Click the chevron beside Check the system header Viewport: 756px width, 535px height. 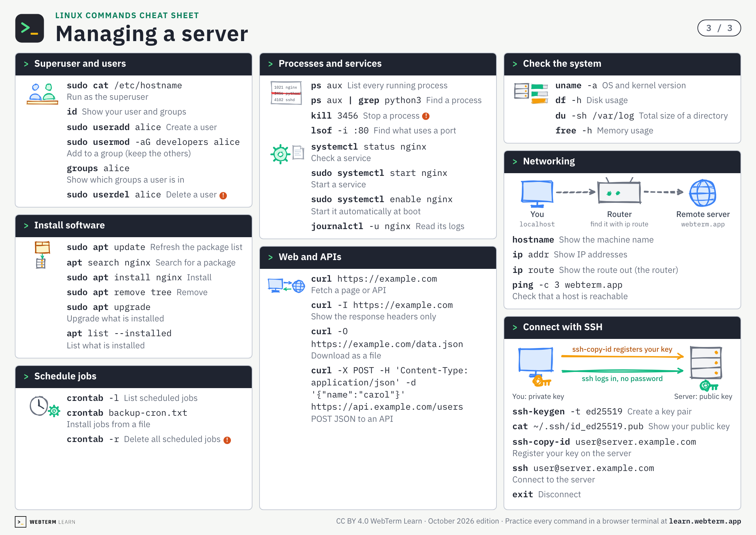coord(515,64)
